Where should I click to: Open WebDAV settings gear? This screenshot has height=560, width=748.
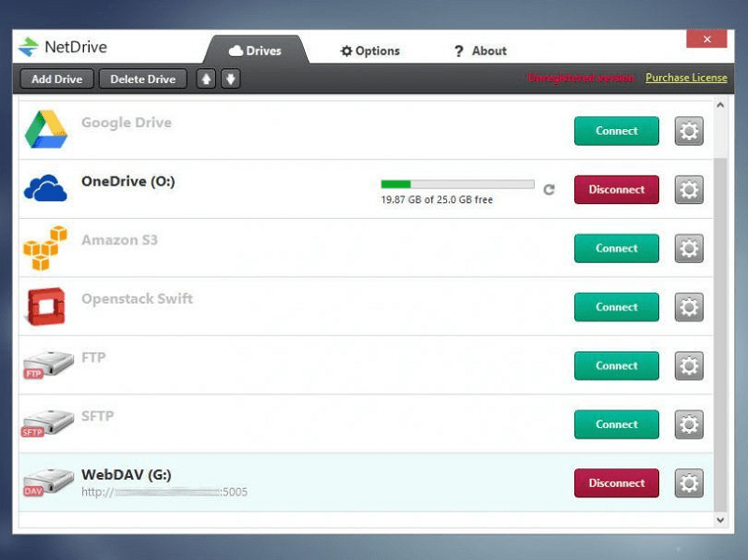point(689,483)
